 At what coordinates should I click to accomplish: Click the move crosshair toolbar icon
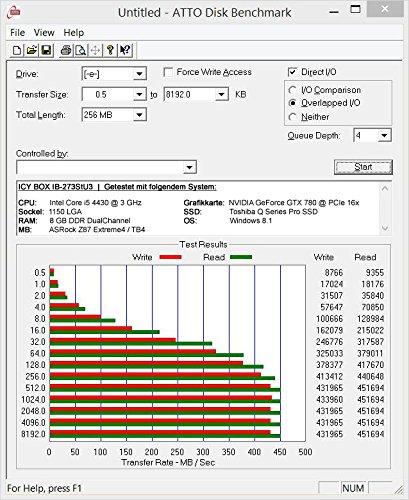point(95,50)
